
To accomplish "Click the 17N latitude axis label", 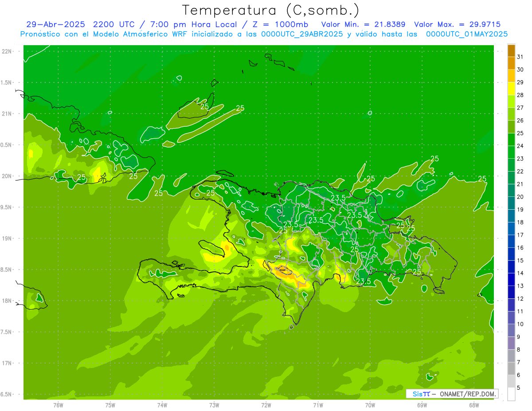I will tap(7, 363).
